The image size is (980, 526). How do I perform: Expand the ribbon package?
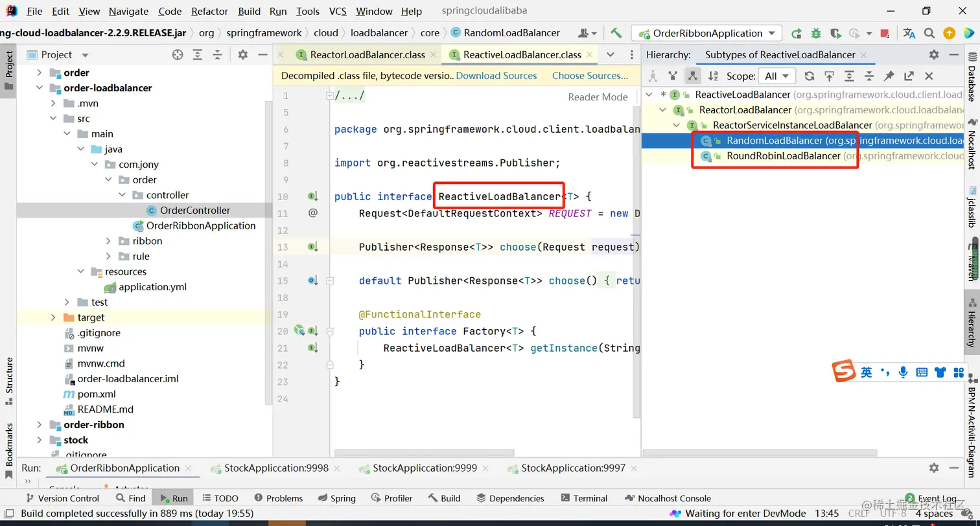pos(108,241)
